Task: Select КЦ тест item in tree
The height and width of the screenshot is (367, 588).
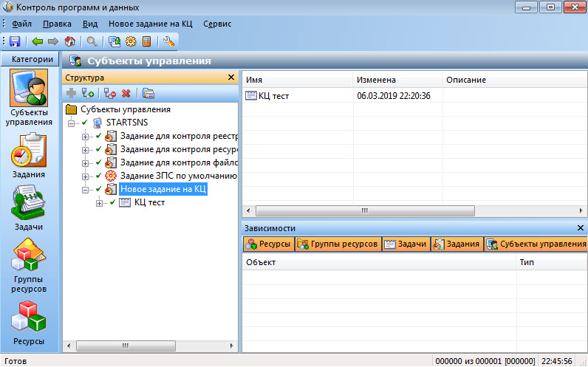Action: [149, 202]
